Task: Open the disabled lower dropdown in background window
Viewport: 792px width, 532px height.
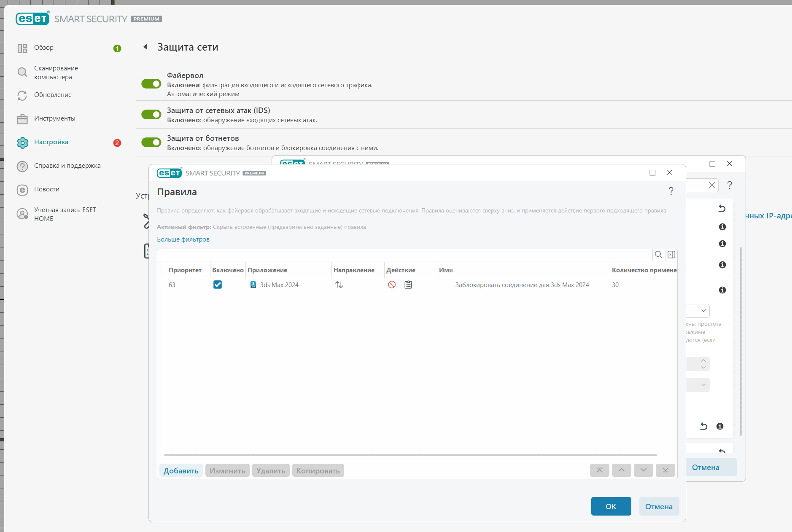Action: (x=698, y=385)
